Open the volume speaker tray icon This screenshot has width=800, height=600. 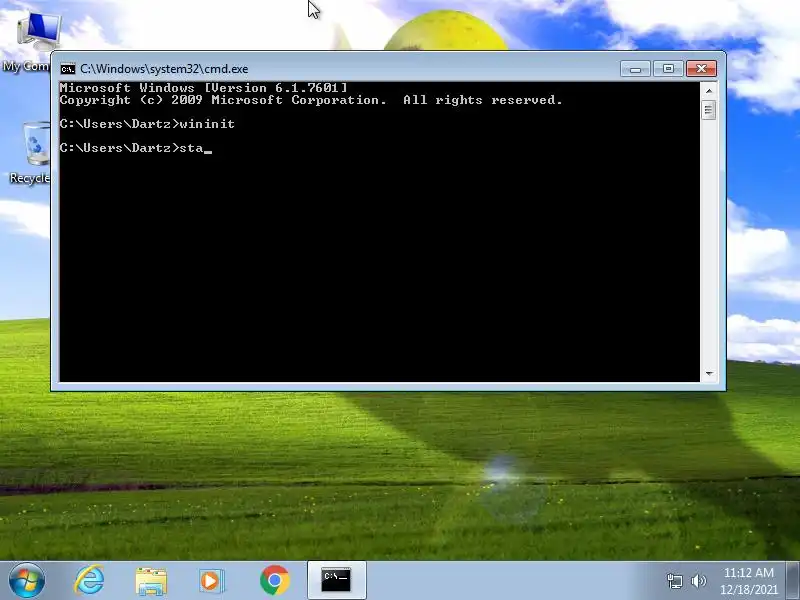[x=698, y=581]
